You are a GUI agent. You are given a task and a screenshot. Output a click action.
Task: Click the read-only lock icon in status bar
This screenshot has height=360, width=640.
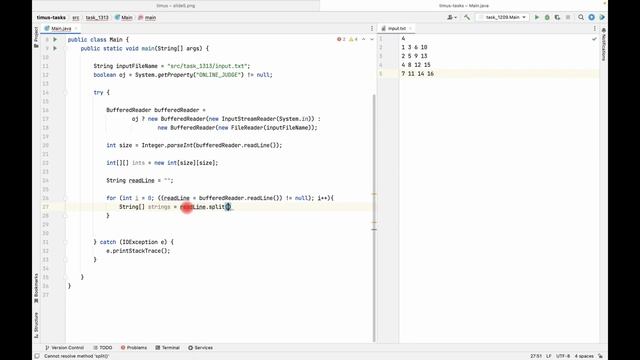click(600, 356)
